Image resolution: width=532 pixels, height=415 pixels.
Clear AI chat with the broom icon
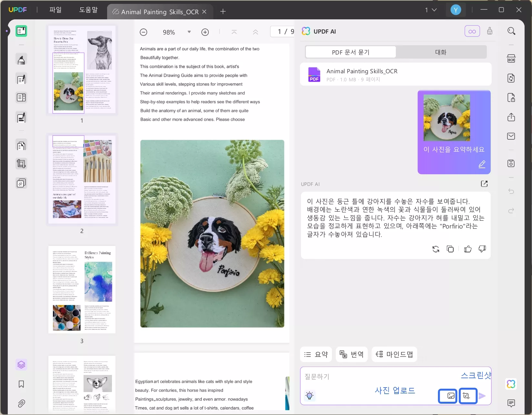tap(490, 31)
